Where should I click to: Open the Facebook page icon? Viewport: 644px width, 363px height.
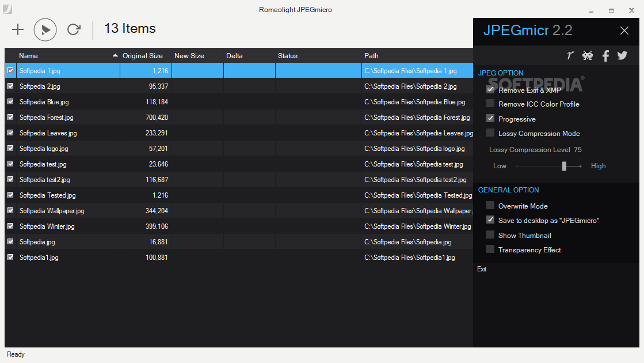click(605, 55)
